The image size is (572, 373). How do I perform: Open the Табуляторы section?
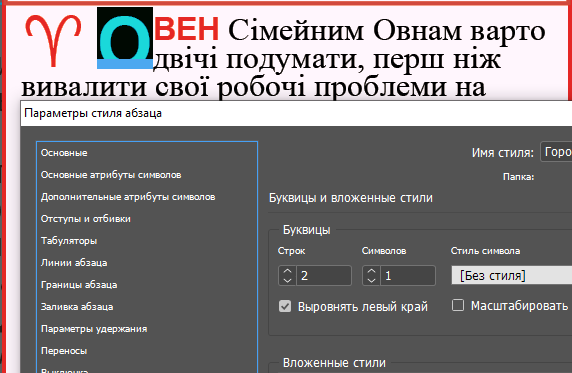coord(69,241)
